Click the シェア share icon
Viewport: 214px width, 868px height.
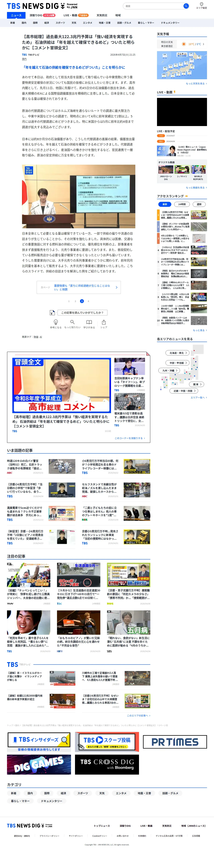(x=104, y=322)
